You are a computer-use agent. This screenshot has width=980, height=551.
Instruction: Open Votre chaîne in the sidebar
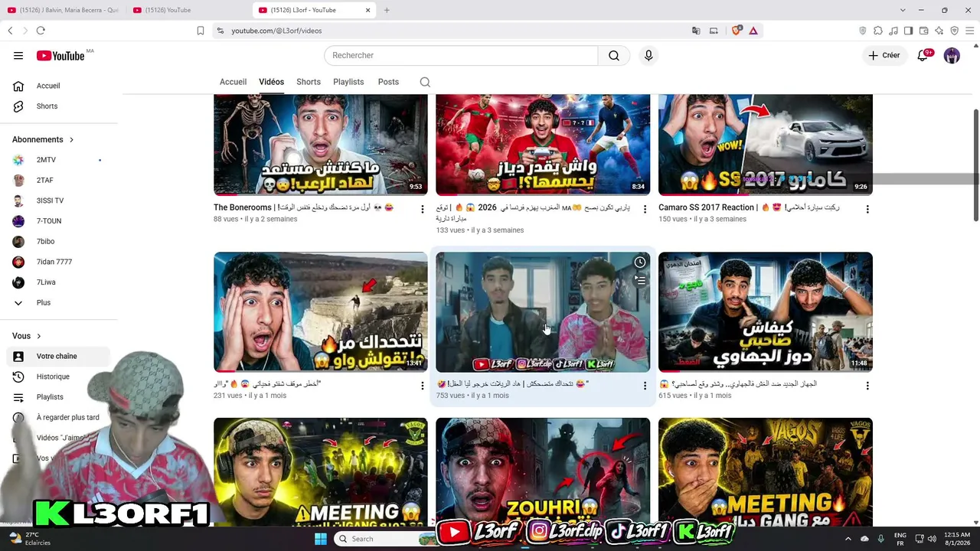tap(58, 357)
